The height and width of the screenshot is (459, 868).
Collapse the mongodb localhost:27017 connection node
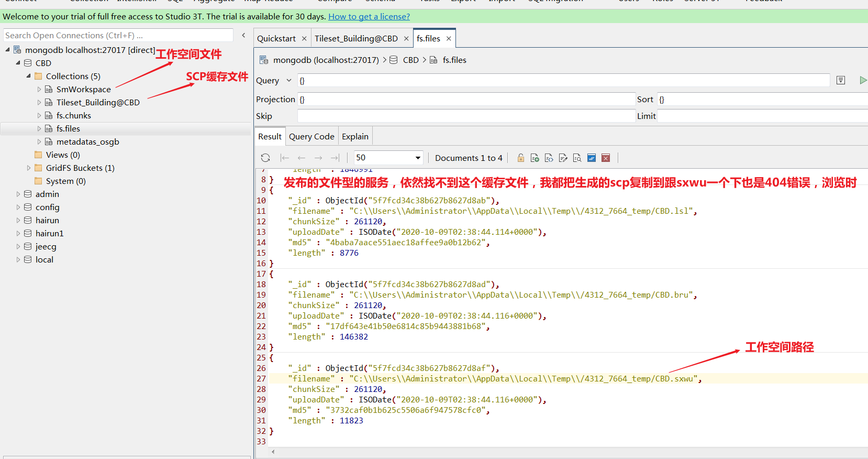coord(7,50)
